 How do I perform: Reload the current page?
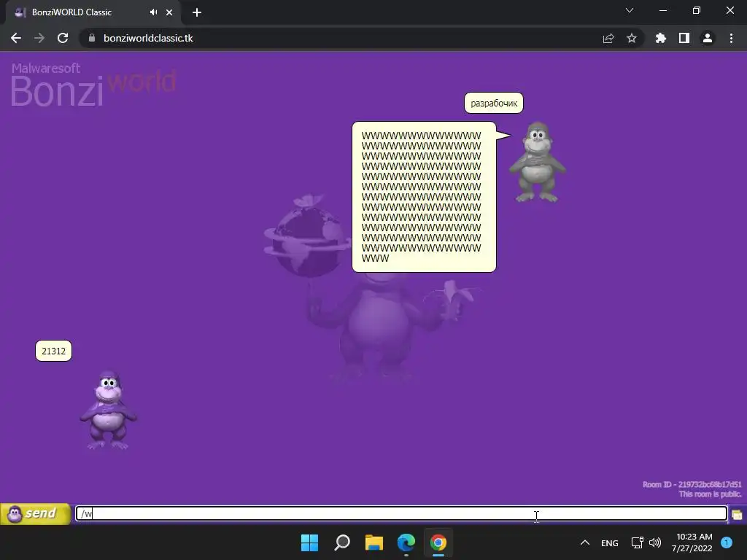pyautogui.click(x=63, y=38)
